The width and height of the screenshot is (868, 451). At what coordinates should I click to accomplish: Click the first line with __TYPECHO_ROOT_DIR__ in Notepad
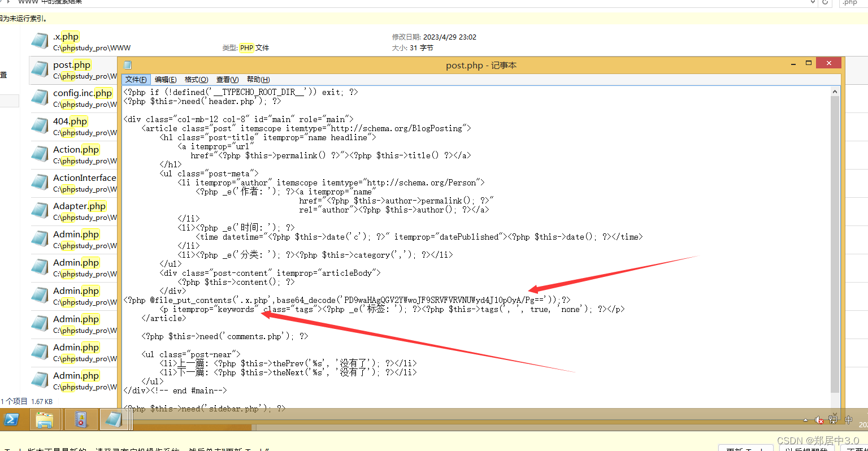pos(241,92)
